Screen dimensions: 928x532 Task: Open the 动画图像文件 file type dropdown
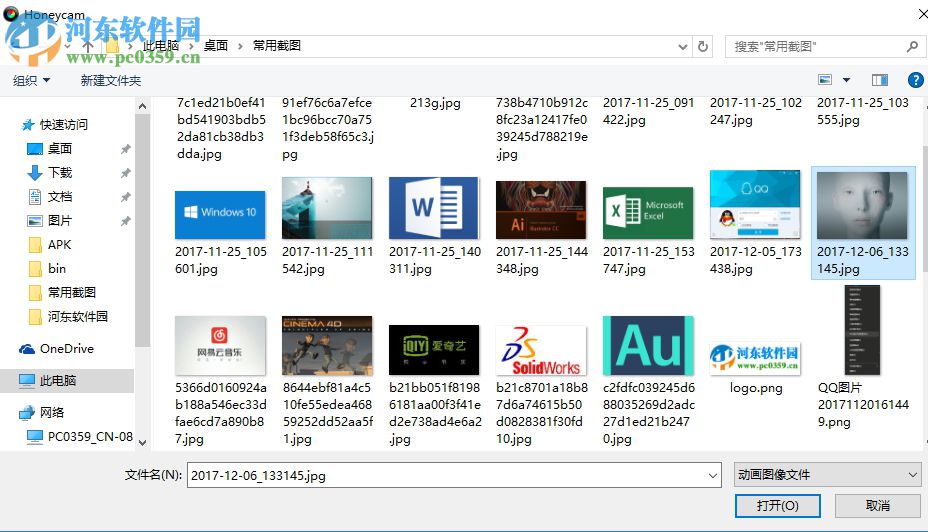click(x=827, y=475)
